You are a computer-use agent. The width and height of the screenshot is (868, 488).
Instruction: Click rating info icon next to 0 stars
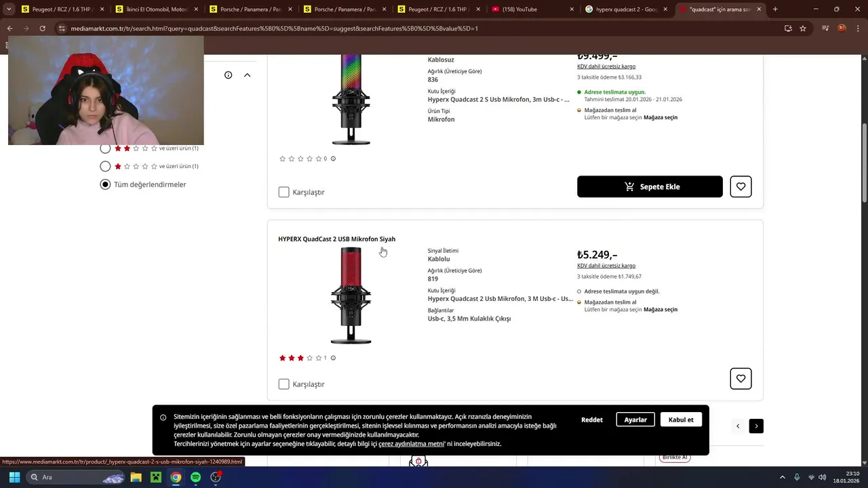[333, 159]
